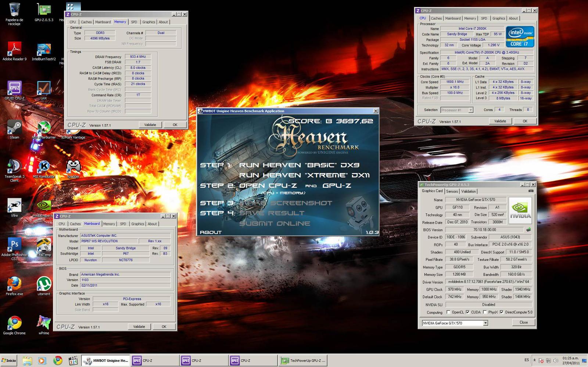Image resolution: width=588 pixels, height=367 pixels.
Task: Toggle DirectCompute 5.0 checkbox
Action: [501, 312]
